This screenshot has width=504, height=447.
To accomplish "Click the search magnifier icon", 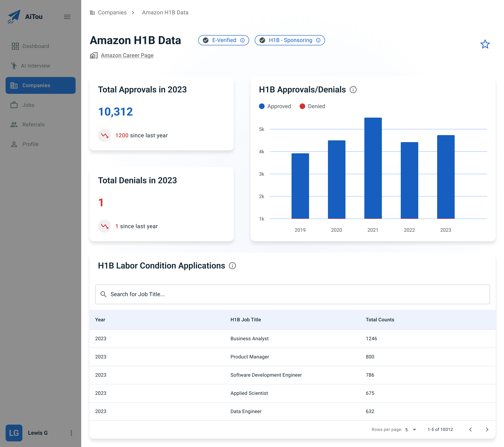I will 103,294.
